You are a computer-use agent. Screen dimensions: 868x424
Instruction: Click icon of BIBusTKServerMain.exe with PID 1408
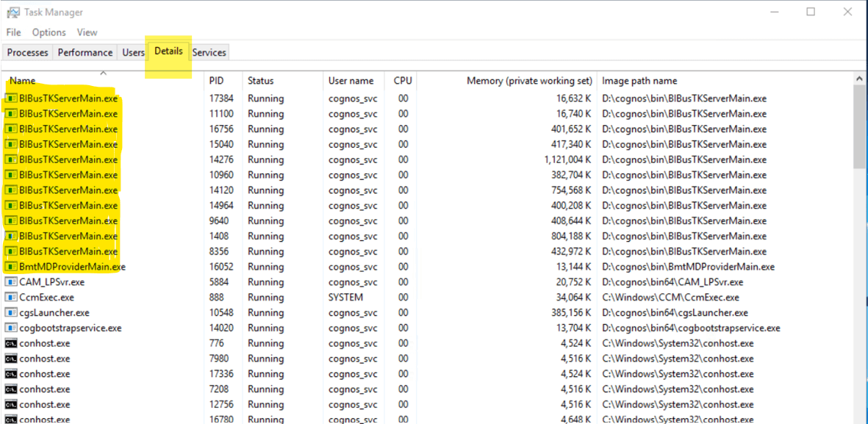11,237
